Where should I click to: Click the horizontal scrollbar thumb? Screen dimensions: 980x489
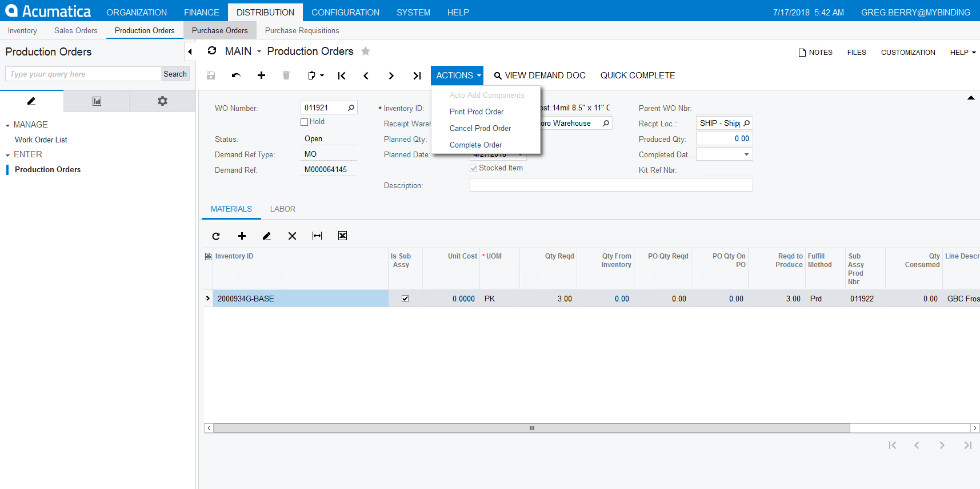(x=531, y=428)
